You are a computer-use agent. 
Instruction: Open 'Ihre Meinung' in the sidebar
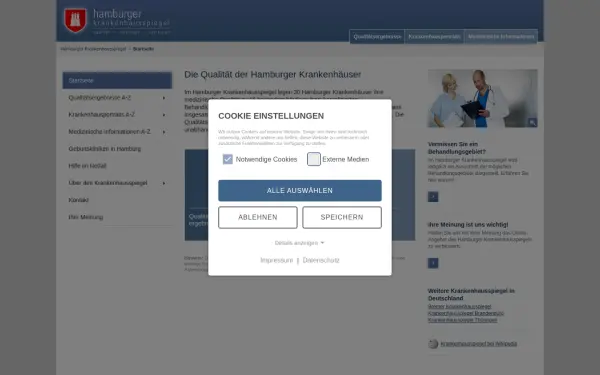point(86,217)
